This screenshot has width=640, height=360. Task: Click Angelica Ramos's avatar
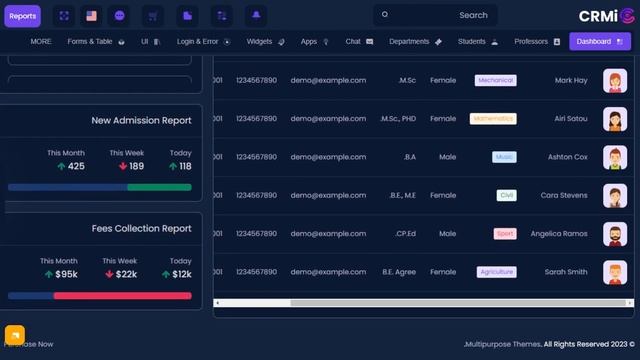click(615, 234)
